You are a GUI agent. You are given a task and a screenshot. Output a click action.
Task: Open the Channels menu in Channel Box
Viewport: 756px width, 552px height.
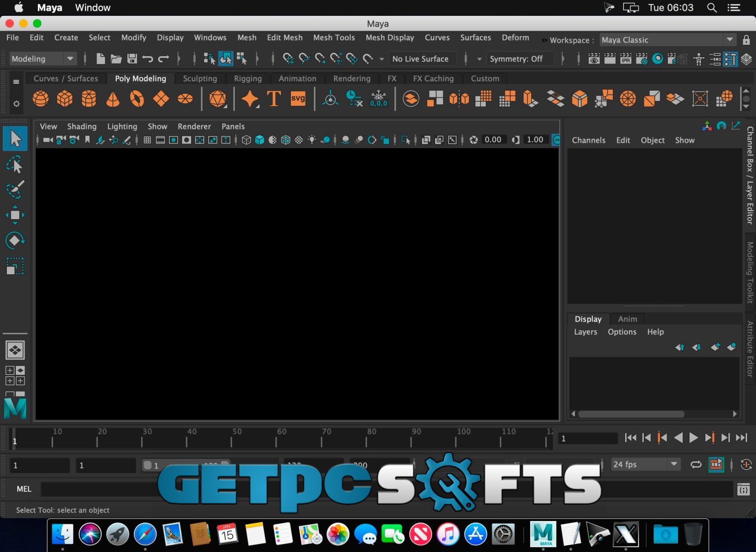[589, 140]
